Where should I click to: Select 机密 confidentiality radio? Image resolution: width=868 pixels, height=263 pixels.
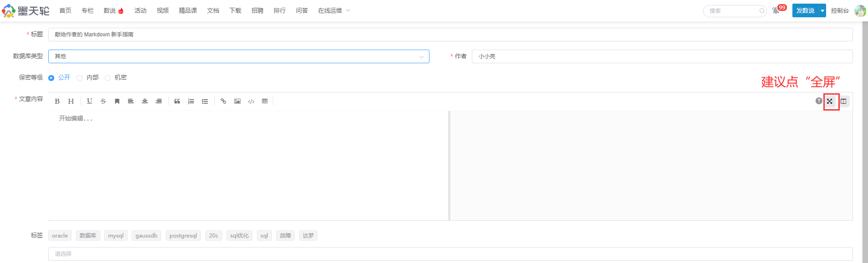pyautogui.click(x=107, y=78)
